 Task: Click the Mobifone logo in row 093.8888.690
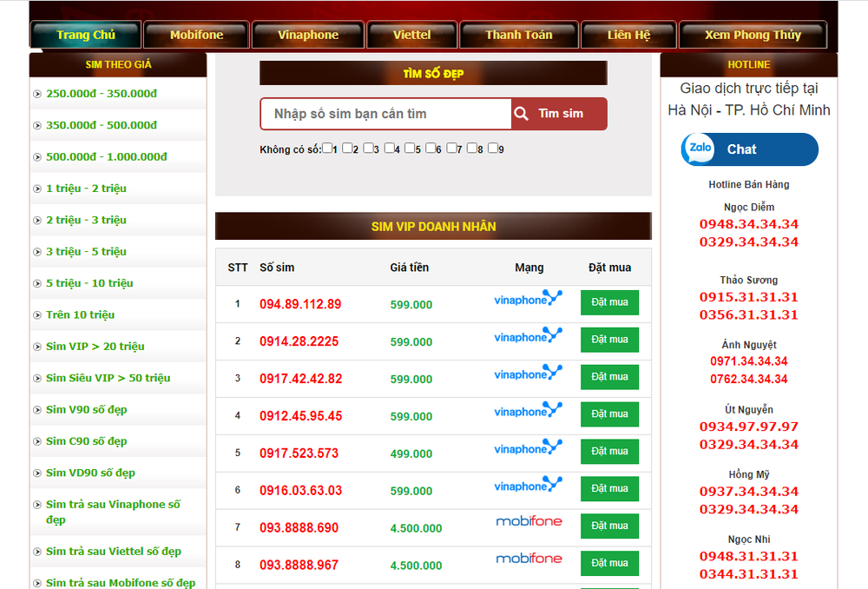529,521
